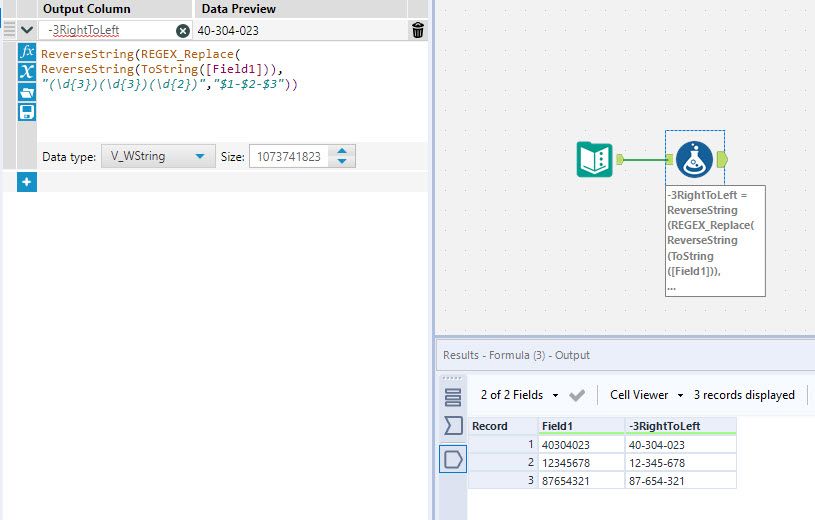Select the Formula flask tool on canvas
815x520 pixels.
coord(694,159)
